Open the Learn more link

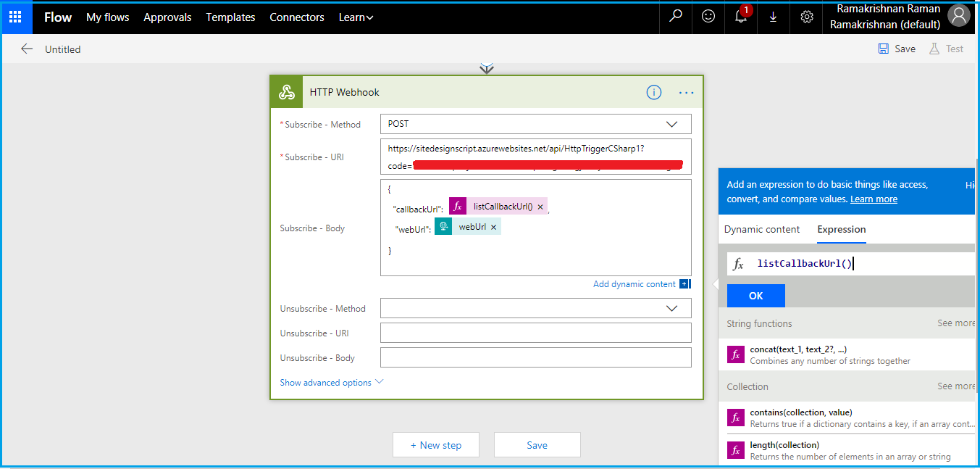(874, 199)
